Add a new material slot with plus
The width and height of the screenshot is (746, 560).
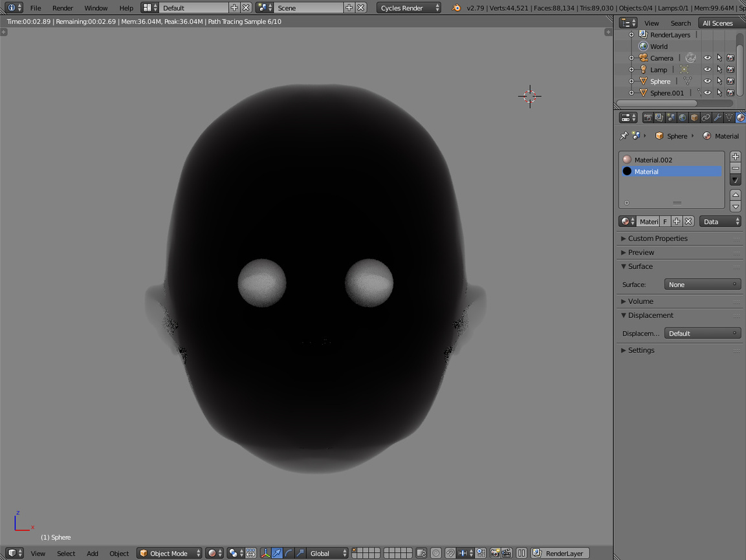pyautogui.click(x=735, y=157)
